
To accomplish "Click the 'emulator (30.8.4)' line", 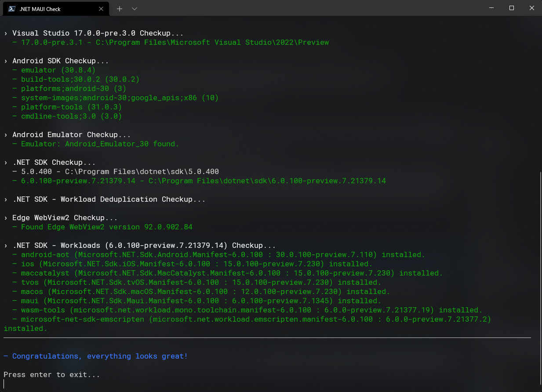I will pyautogui.click(x=54, y=70).
